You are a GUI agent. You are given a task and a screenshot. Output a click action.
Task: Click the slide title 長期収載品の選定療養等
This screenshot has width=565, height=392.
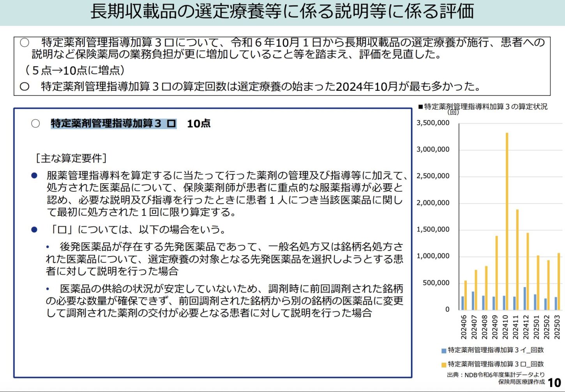click(x=282, y=11)
